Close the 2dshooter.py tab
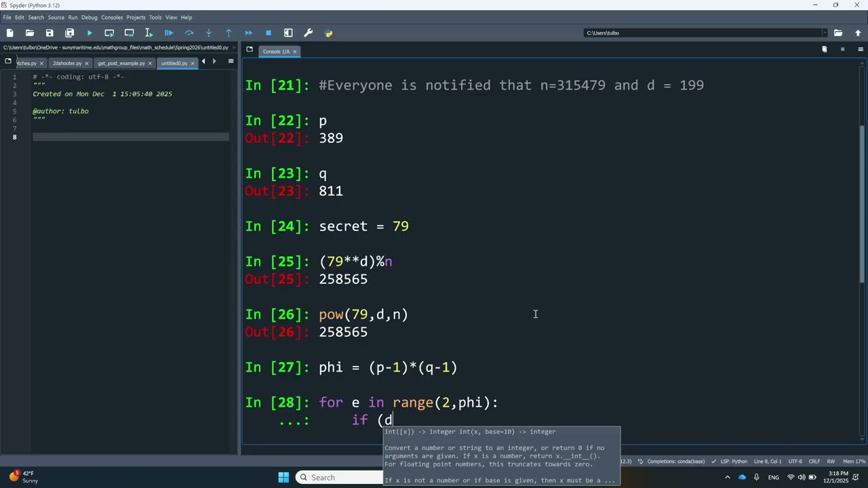Image resolution: width=868 pixels, height=488 pixels. (87, 63)
